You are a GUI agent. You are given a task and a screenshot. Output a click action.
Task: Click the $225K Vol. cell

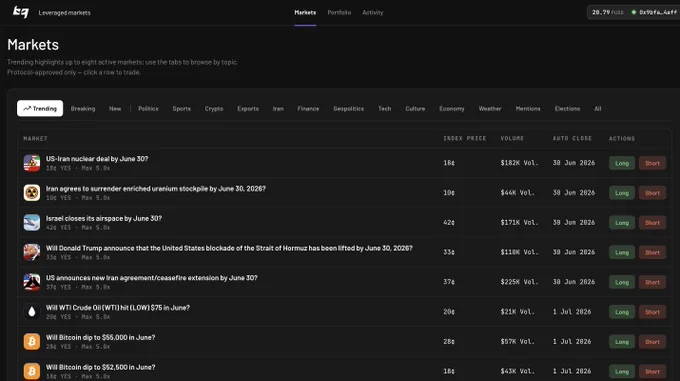(519, 282)
